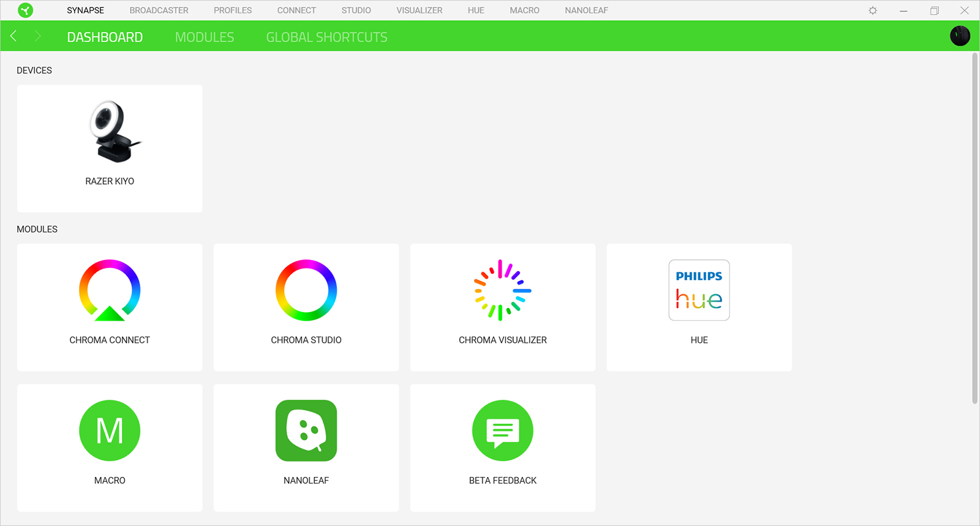Open the Connect tab
The width and height of the screenshot is (980, 526).
pos(296,10)
